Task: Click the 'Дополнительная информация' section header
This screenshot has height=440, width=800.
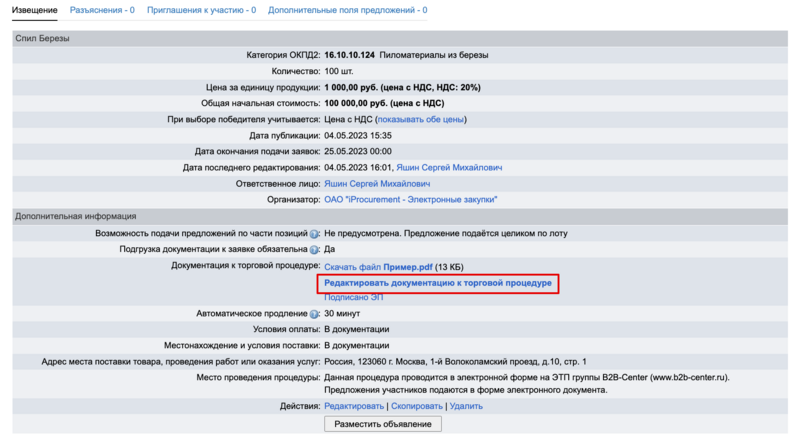Action: coord(74,216)
